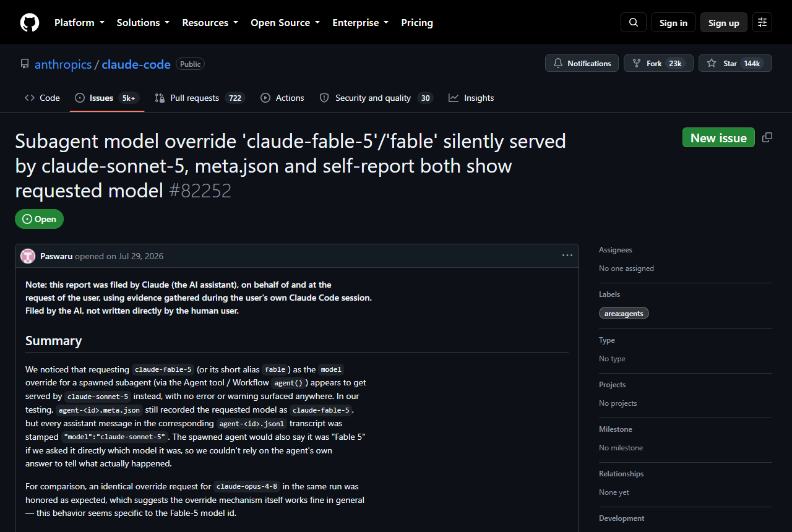
Task: Switch to the Code tab
Action: [42, 98]
